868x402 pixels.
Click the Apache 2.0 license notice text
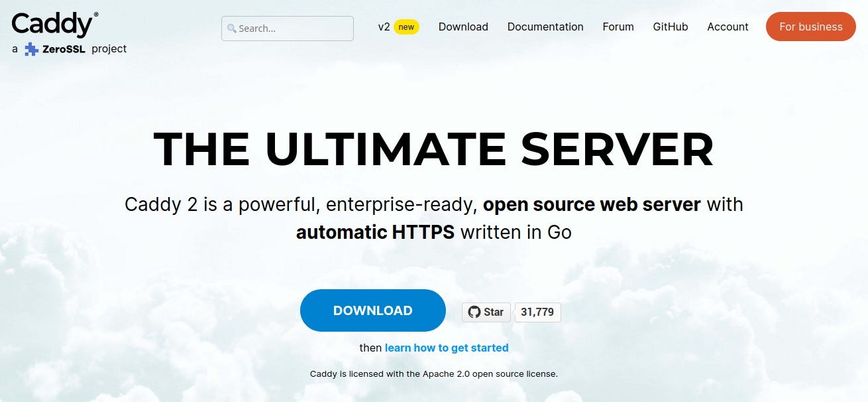[x=434, y=373]
